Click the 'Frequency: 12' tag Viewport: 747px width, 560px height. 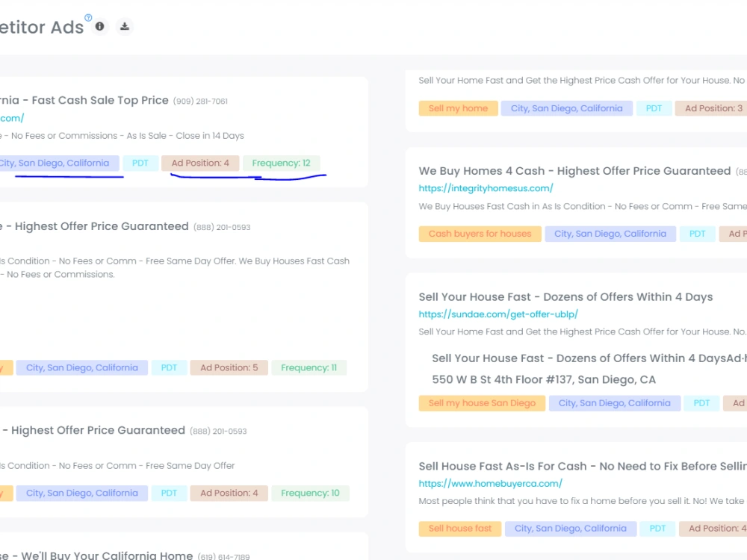281,163
